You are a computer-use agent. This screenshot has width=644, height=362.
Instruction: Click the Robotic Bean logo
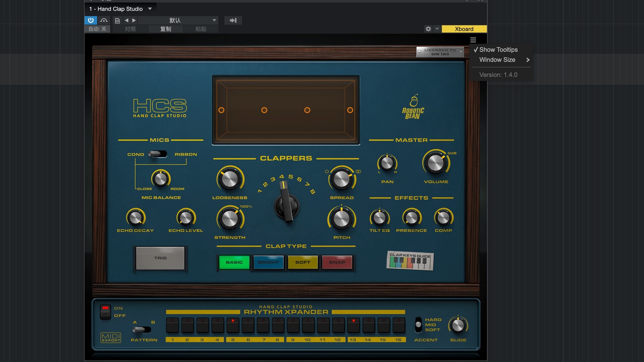pyautogui.click(x=413, y=107)
